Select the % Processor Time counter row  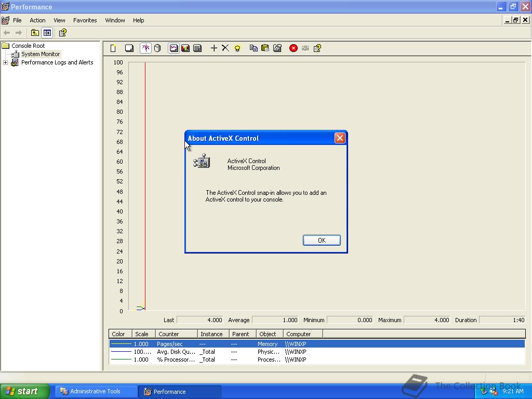(317, 360)
